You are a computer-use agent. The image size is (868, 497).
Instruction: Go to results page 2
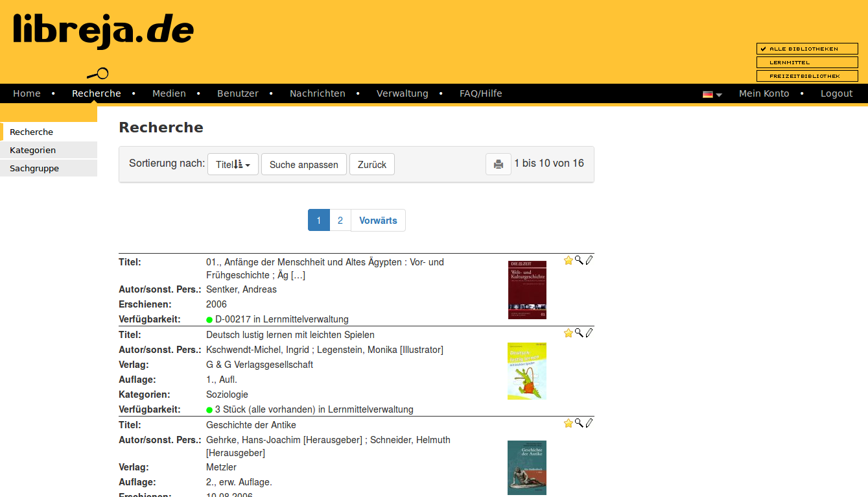340,220
